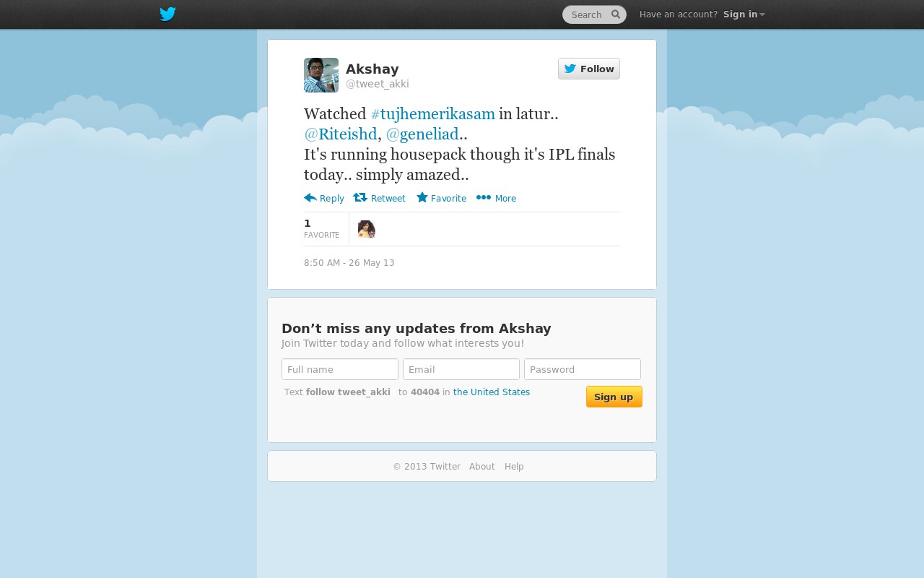Screen dimensions: 924x578
Task: Select the 'Don't miss any updates from Akshay' heading
Action: [x=417, y=329]
